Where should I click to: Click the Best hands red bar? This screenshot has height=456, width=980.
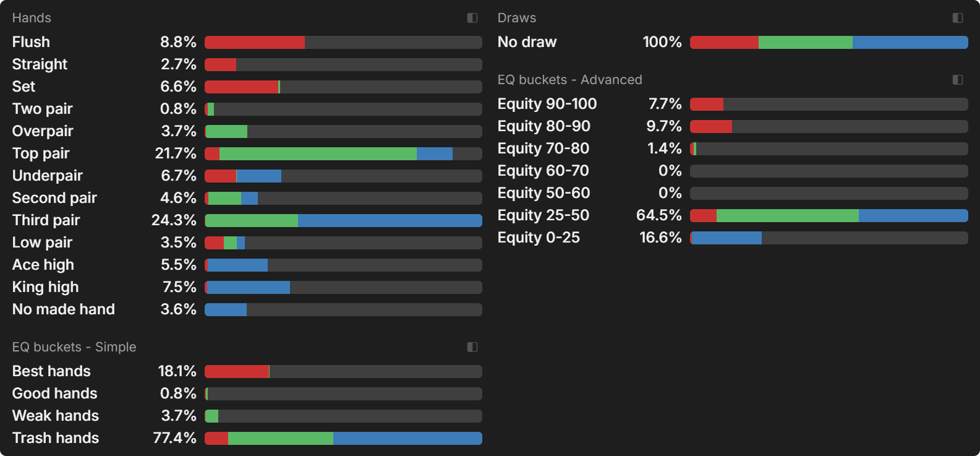click(x=237, y=371)
